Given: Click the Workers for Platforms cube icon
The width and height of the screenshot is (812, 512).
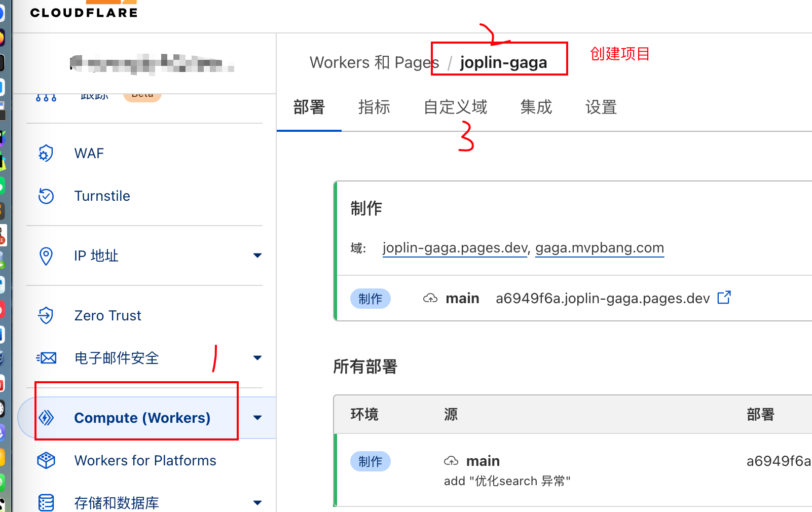Looking at the screenshot, I should click(x=46, y=460).
